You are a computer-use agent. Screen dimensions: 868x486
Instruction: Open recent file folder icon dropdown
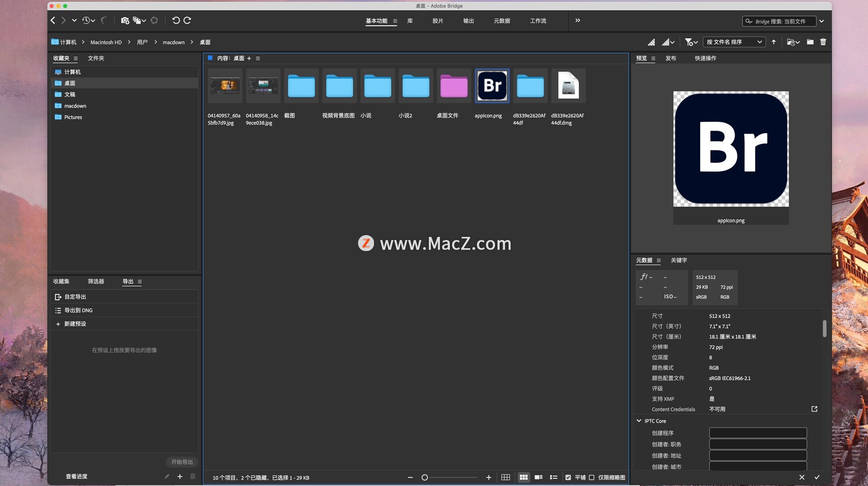pyautogui.click(x=793, y=42)
